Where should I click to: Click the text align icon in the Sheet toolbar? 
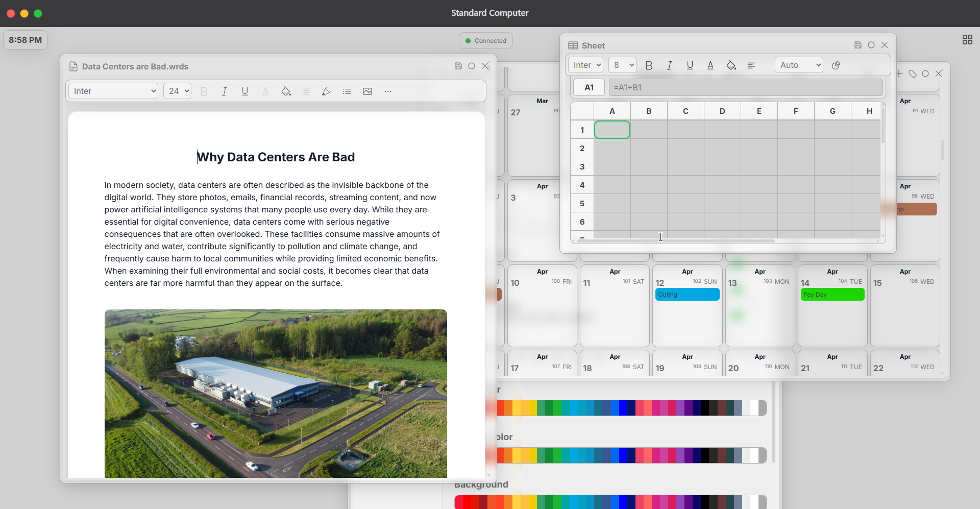pos(751,65)
